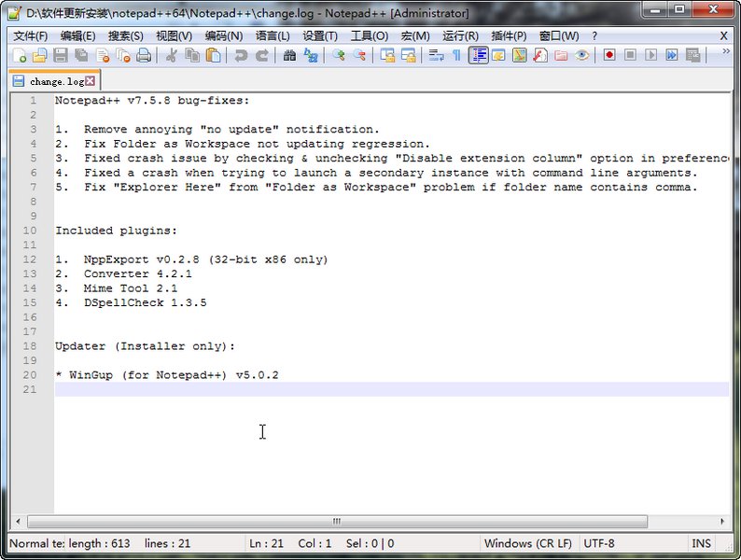Start macro recording with the red dot
Viewport: 741px width, 560px height.
tap(609, 55)
